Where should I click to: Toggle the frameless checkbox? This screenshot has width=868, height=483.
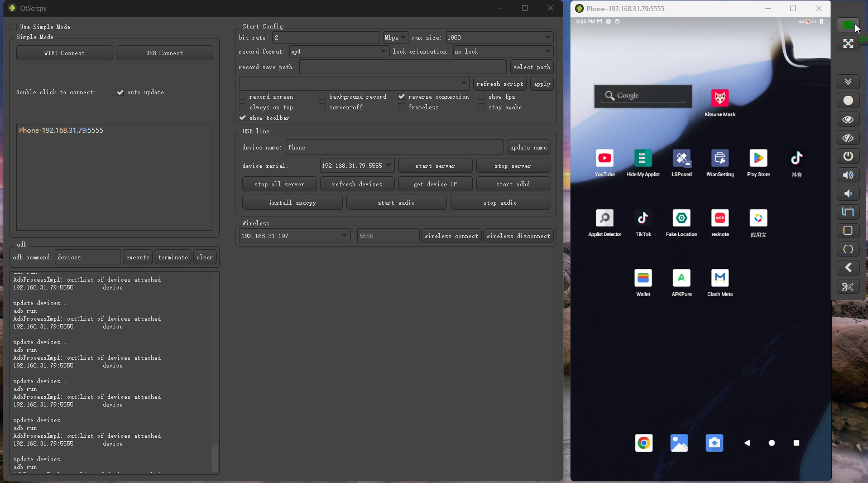tap(401, 107)
